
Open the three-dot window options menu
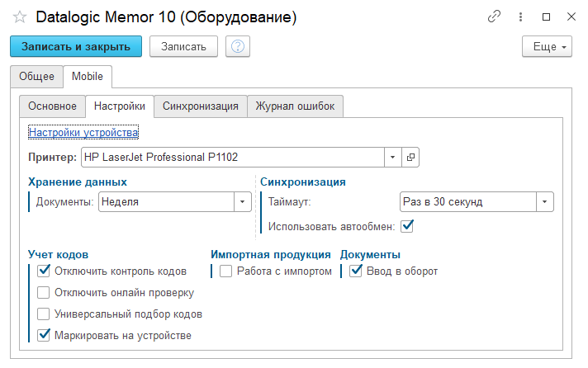(x=520, y=17)
